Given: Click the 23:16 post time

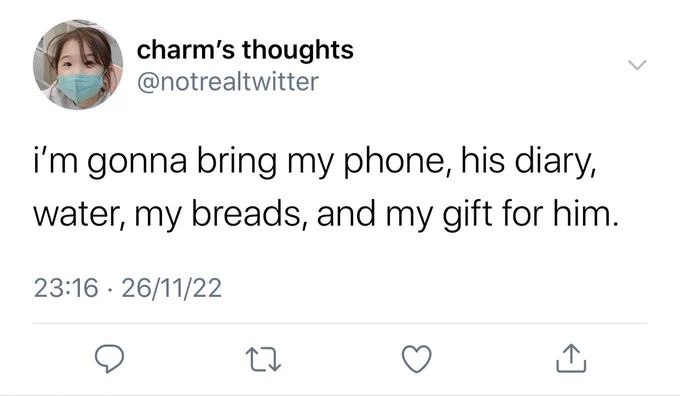Looking at the screenshot, I should (66, 288).
